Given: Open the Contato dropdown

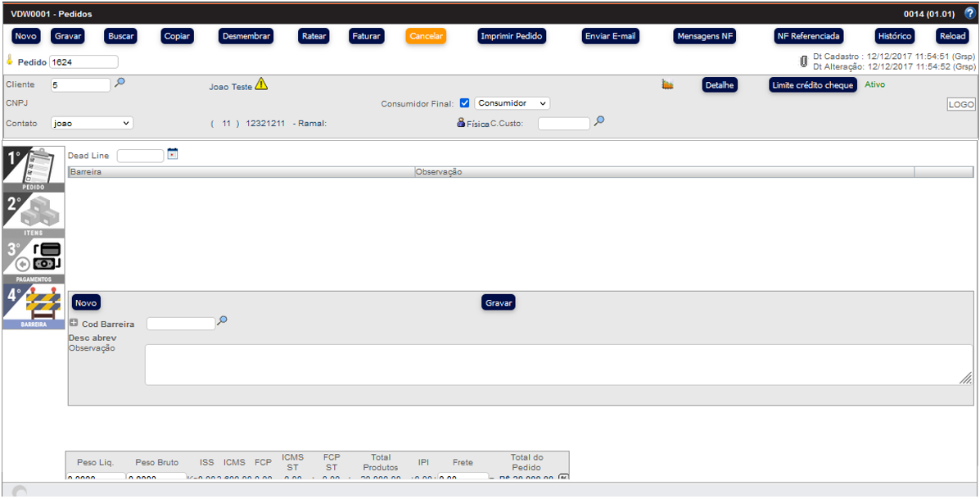Looking at the screenshot, I should 92,123.
